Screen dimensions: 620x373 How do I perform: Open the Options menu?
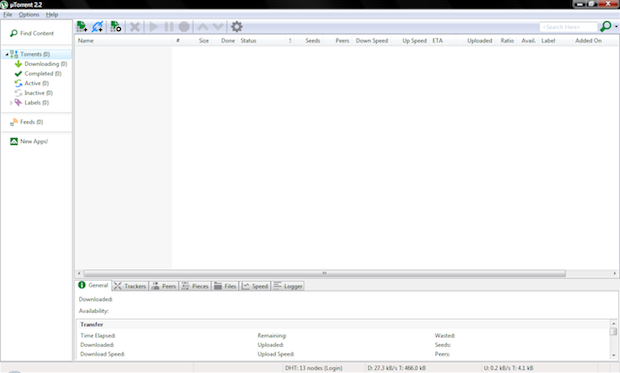click(x=29, y=15)
